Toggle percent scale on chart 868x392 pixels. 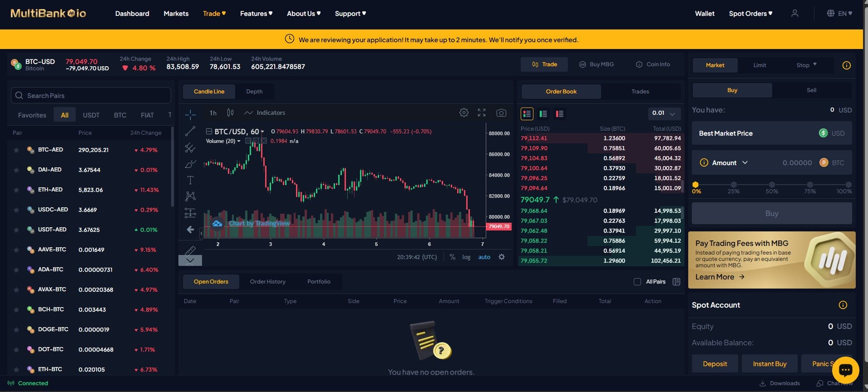pyautogui.click(x=452, y=257)
